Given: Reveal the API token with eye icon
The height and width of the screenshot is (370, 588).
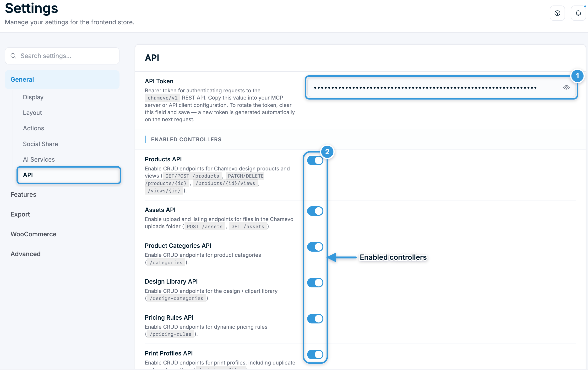Looking at the screenshot, I should (566, 87).
